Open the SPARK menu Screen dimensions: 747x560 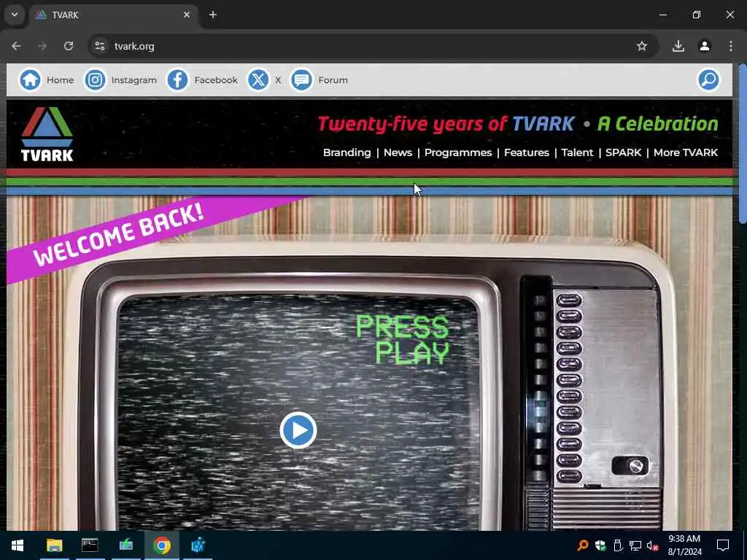623,152
